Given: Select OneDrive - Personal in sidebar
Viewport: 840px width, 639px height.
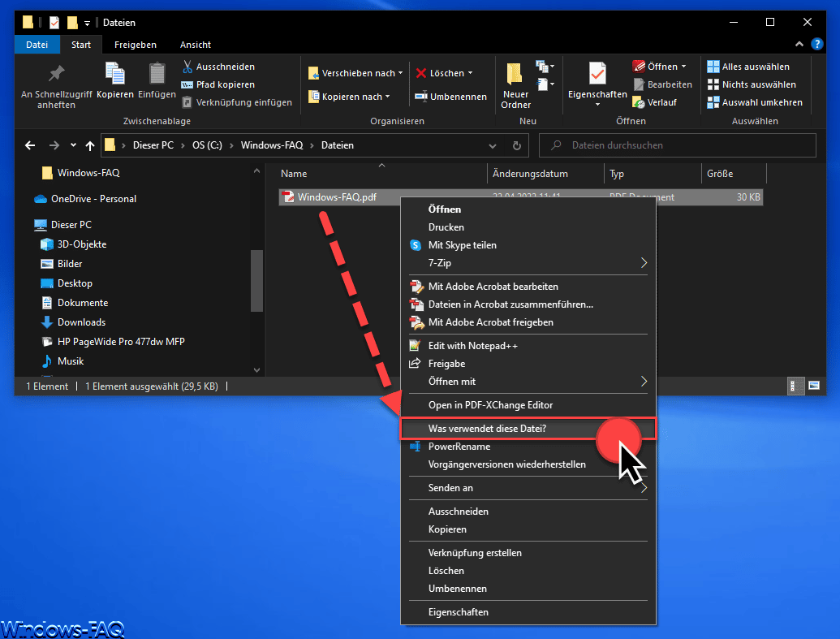Looking at the screenshot, I should click(86, 199).
